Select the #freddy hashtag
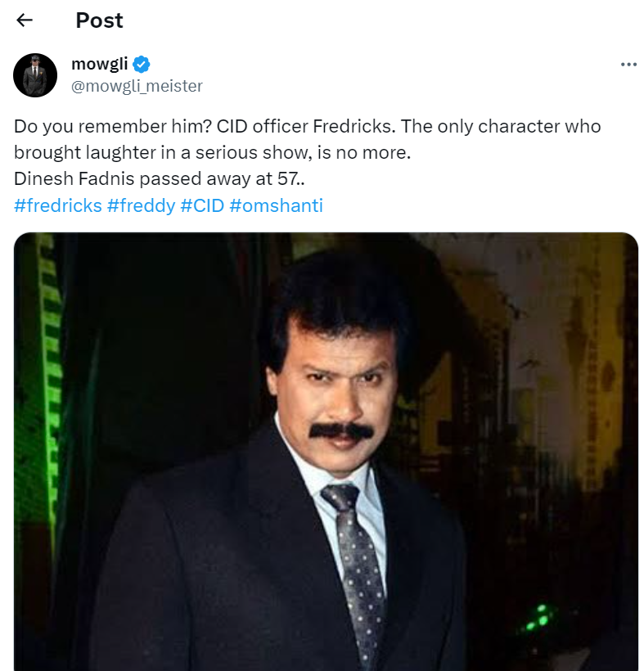Viewport: 644px width, 671px height. pyautogui.click(x=141, y=205)
